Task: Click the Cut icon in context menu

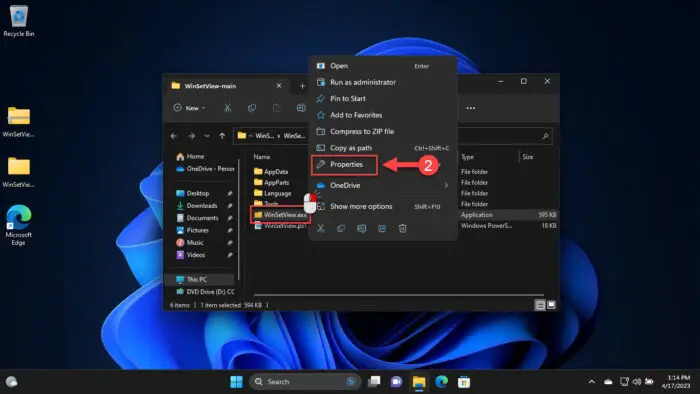Action: pyautogui.click(x=321, y=228)
